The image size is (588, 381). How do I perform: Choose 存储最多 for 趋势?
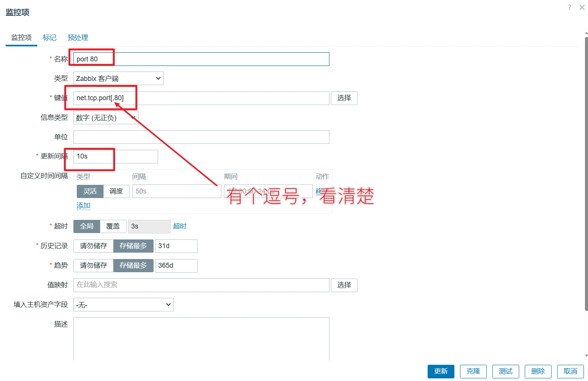pos(133,265)
